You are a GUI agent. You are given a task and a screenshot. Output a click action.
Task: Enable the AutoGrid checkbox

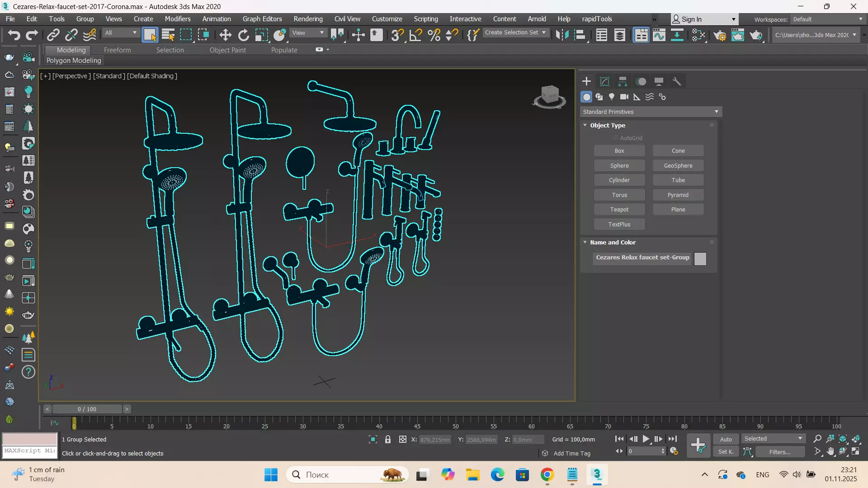click(x=615, y=138)
